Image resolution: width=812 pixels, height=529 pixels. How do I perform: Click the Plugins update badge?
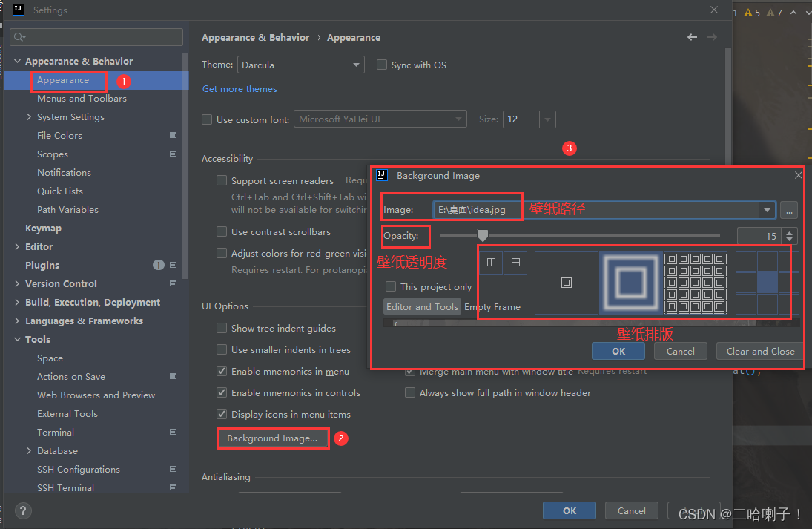pyautogui.click(x=159, y=266)
